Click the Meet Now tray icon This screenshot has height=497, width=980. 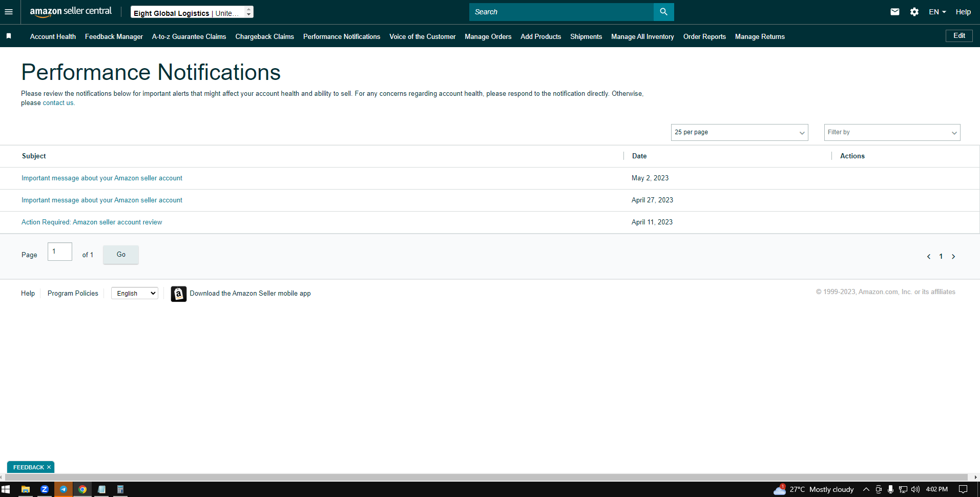pos(879,489)
